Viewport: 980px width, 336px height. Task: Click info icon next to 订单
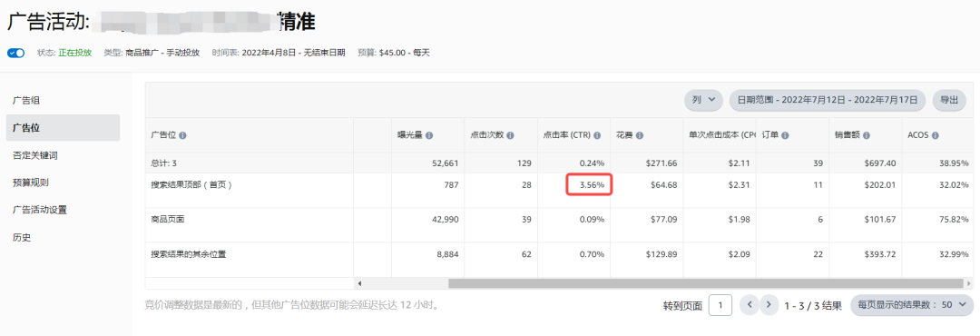pyautogui.click(x=785, y=135)
